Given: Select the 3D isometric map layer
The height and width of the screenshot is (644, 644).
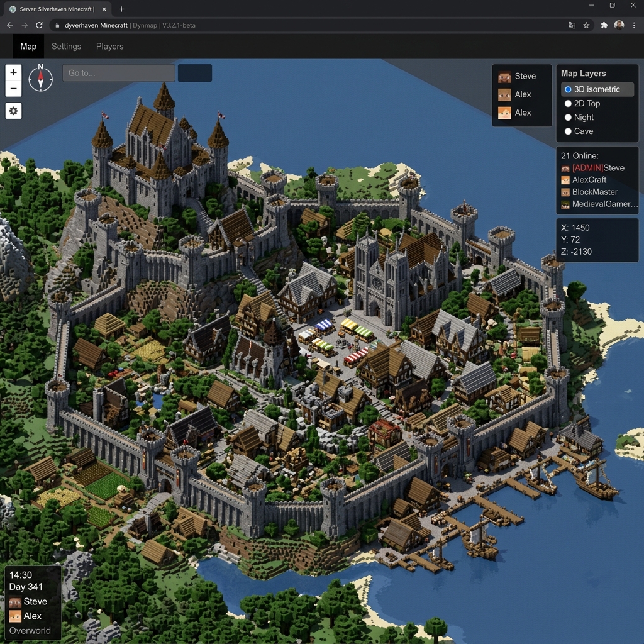Looking at the screenshot, I should pos(597,89).
